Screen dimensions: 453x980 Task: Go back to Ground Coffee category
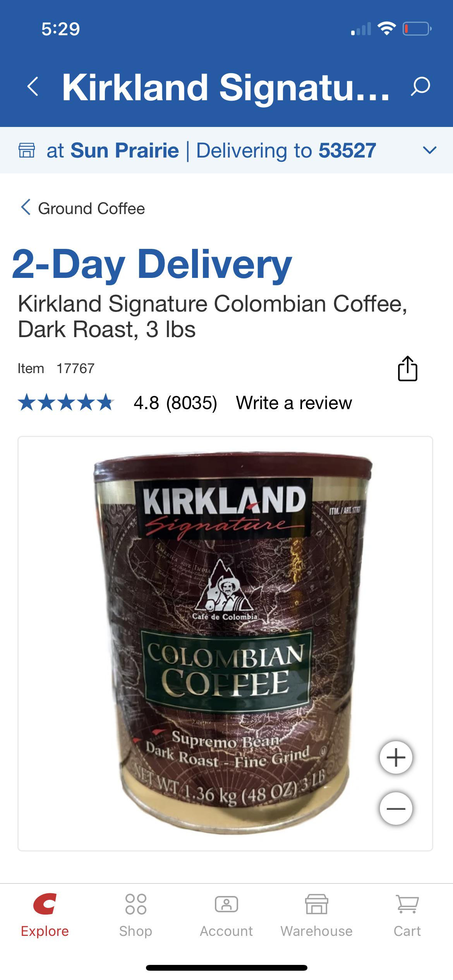tap(82, 208)
